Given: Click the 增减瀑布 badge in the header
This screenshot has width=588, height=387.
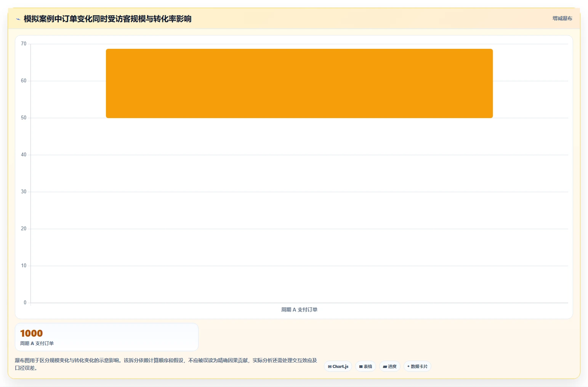Looking at the screenshot, I should [x=562, y=18].
